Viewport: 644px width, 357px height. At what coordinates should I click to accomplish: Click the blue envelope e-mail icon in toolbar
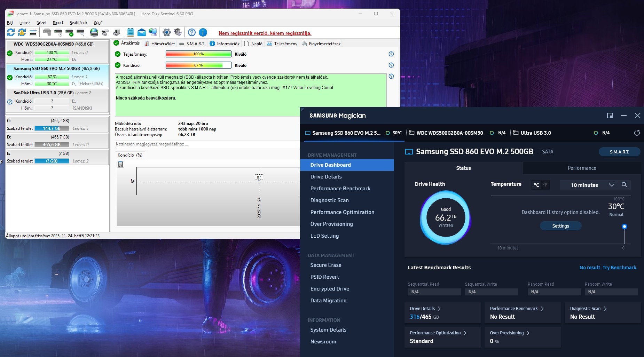[142, 33]
